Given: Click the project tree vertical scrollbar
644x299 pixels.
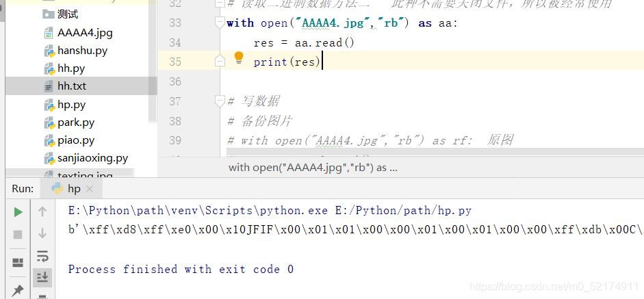Looking at the screenshot, I should 153,62.
